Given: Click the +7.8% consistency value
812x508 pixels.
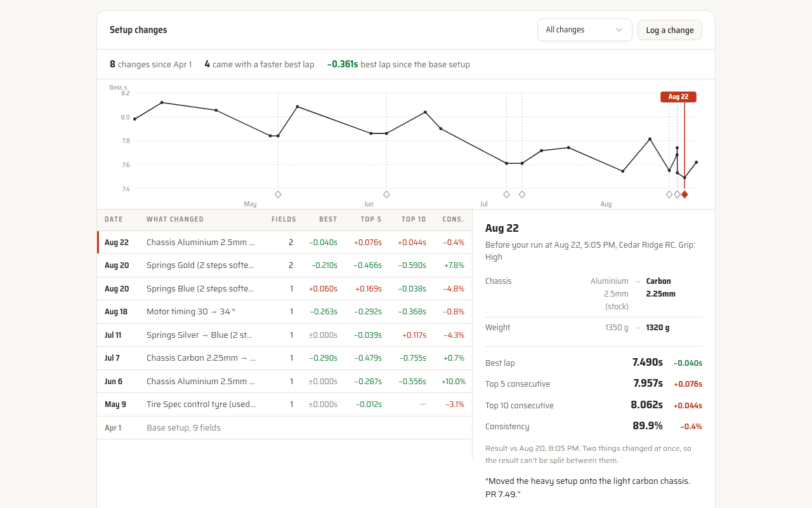Looking at the screenshot, I should 454,265.
